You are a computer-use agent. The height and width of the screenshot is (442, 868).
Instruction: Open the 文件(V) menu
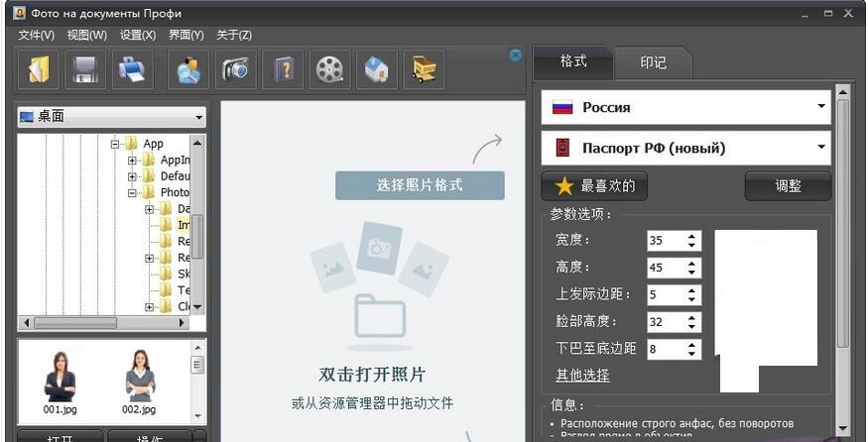tap(37, 35)
